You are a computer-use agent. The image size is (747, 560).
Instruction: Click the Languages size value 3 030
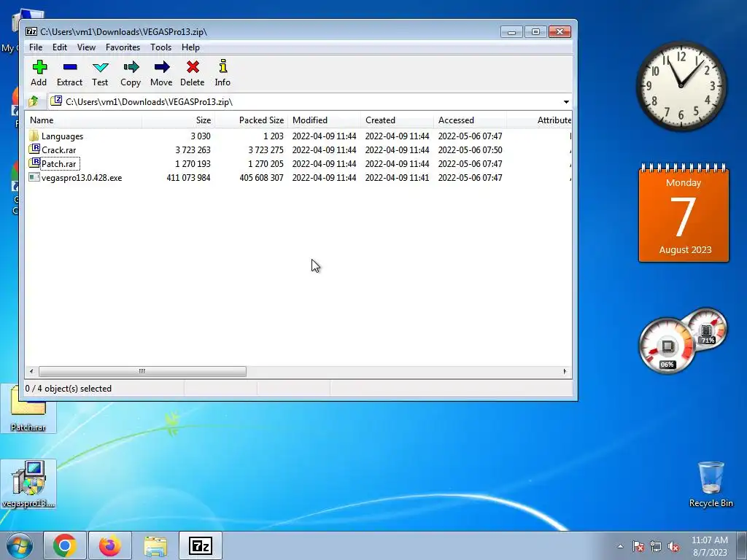[201, 136]
